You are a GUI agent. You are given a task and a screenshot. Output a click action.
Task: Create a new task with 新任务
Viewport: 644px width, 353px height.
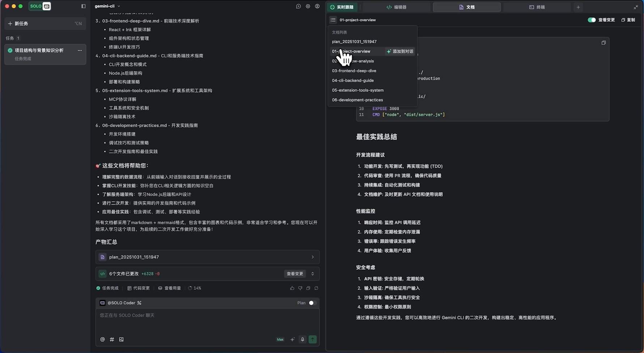coord(45,24)
